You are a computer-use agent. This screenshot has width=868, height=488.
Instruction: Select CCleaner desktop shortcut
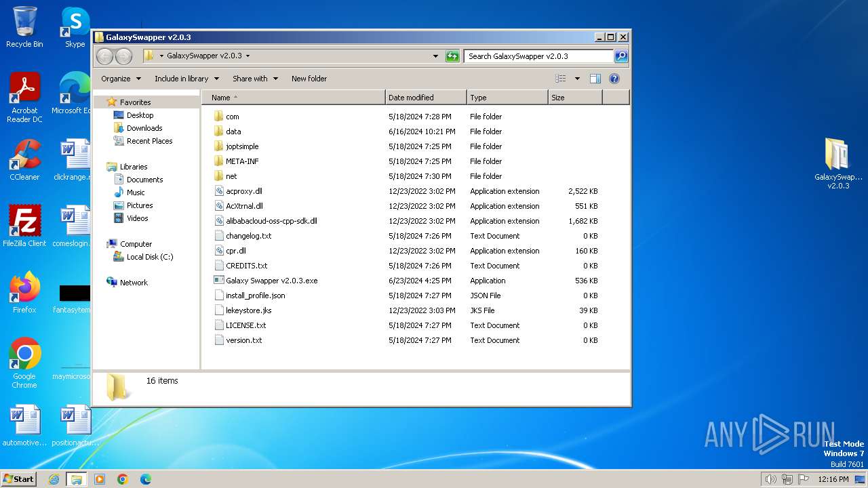point(24,160)
